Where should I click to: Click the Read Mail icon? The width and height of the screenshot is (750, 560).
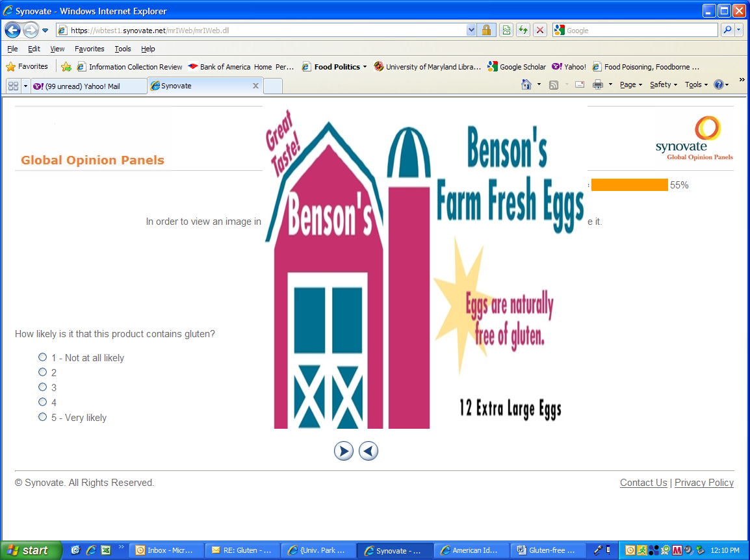pyautogui.click(x=580, y=84)
